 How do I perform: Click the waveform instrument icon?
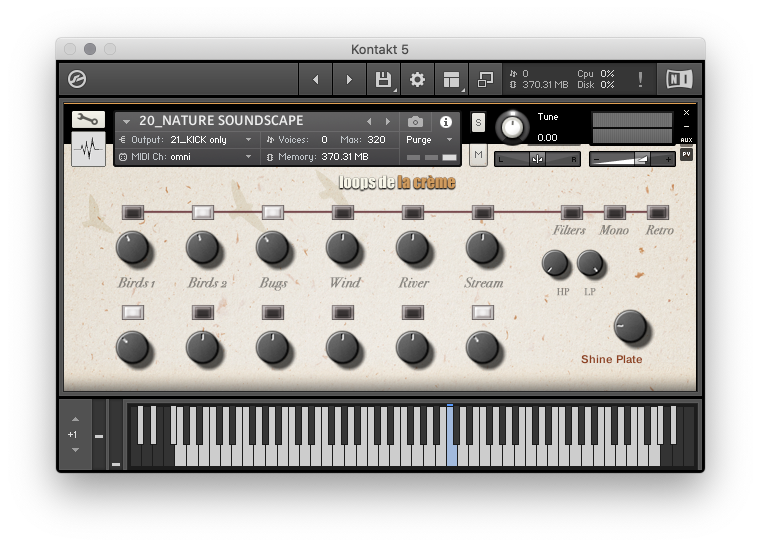click(88, 149)
